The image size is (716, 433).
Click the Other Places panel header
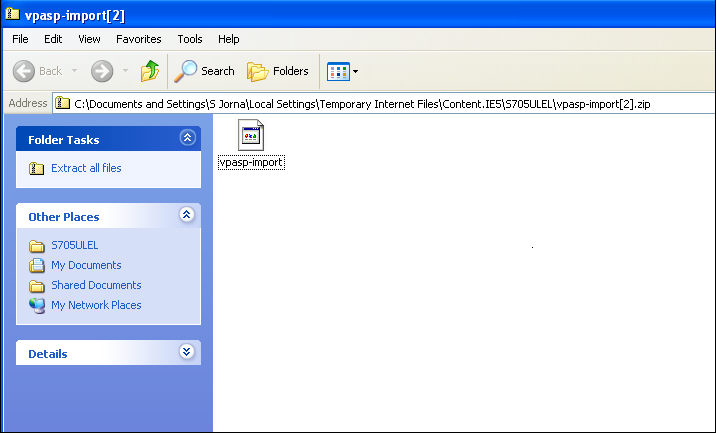coord(109,216)
